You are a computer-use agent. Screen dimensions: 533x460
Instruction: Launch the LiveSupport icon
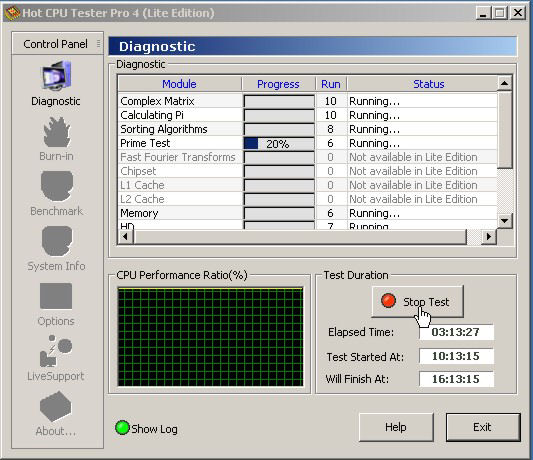56,351
